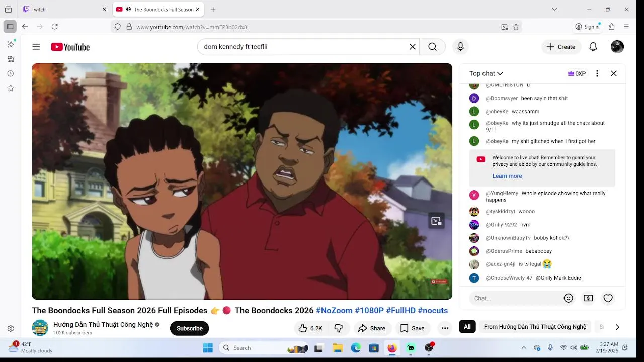The width and height of the screenshot is (644, 362).
Task: Start voice search with microphone
Action: coord(460,47)
